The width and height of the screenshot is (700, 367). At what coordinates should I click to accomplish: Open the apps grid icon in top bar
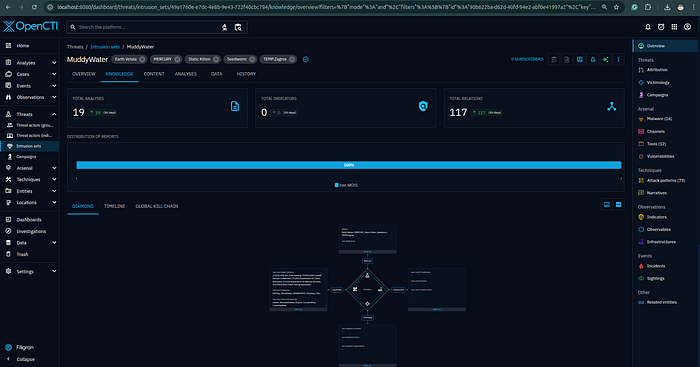point(674,27)
